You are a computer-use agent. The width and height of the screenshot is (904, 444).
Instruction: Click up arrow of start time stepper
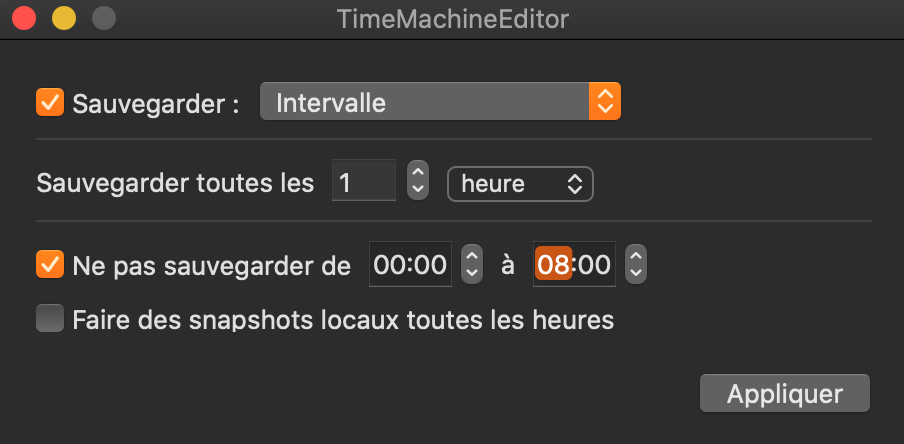472,256
